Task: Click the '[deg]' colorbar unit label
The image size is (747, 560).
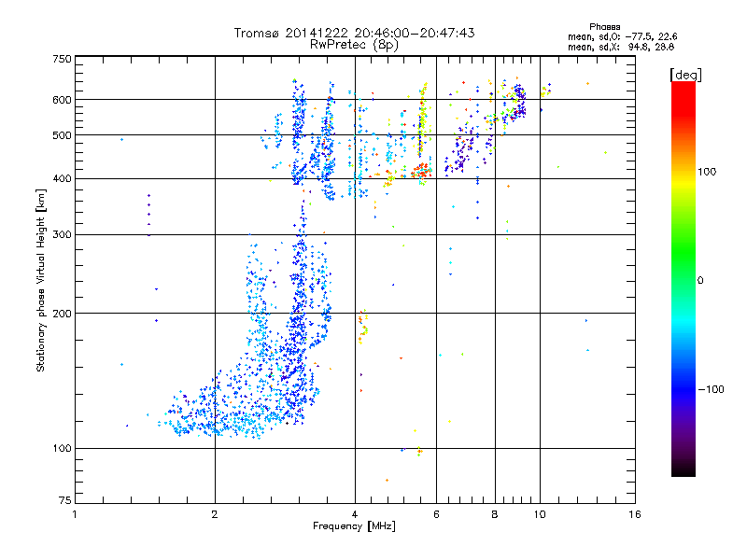Action: pos(685,75)
